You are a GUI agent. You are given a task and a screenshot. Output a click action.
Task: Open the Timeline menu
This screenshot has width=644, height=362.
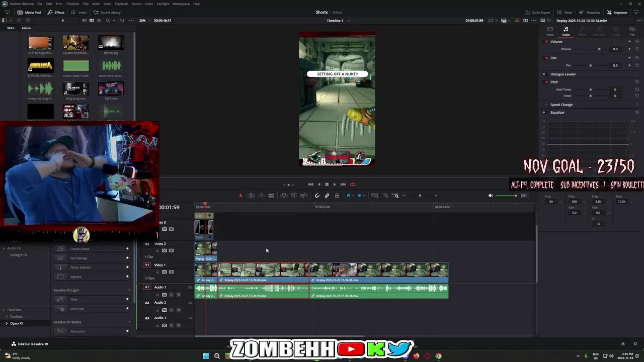[72, 4]
